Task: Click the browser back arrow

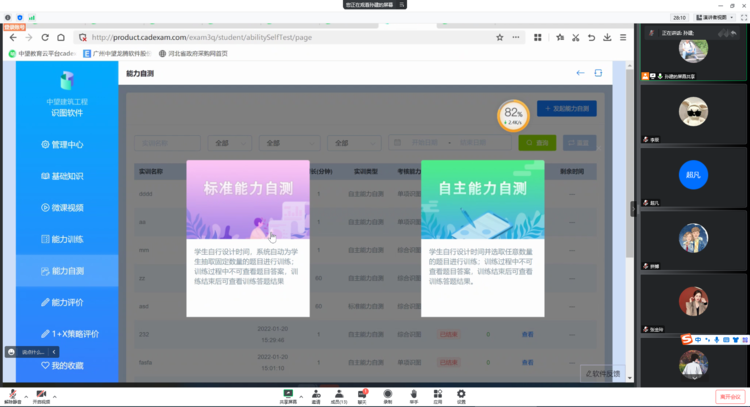Action: tap(15, 38)
